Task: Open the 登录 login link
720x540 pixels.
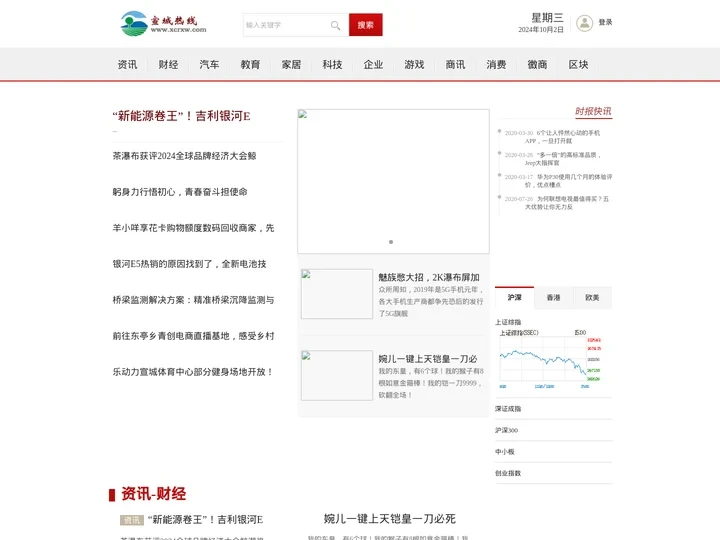Action: point(605,22)
